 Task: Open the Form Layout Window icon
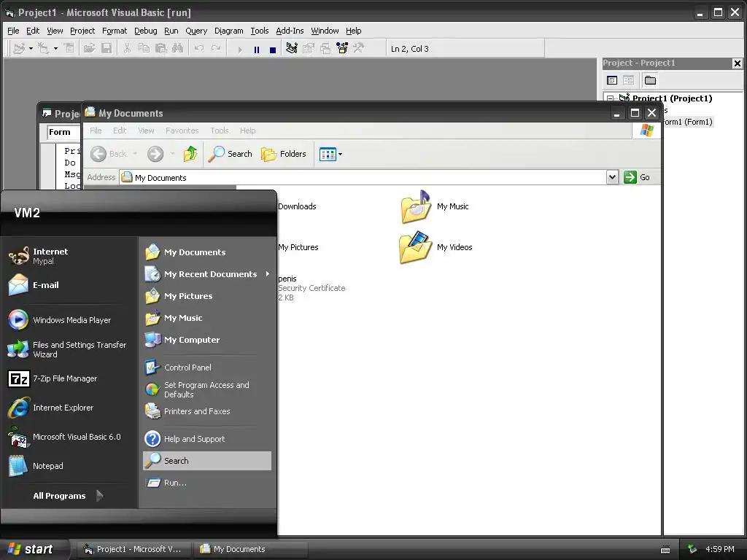click(x=325, y=49)
